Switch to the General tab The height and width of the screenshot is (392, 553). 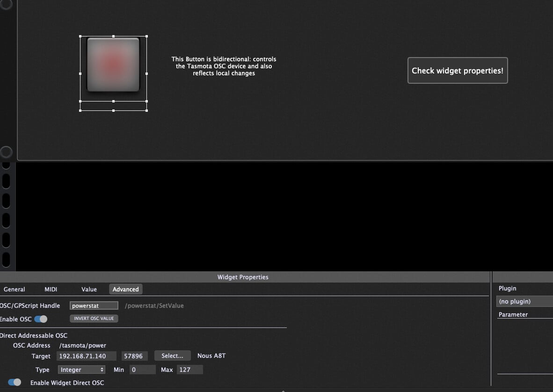tap(15, 290)
